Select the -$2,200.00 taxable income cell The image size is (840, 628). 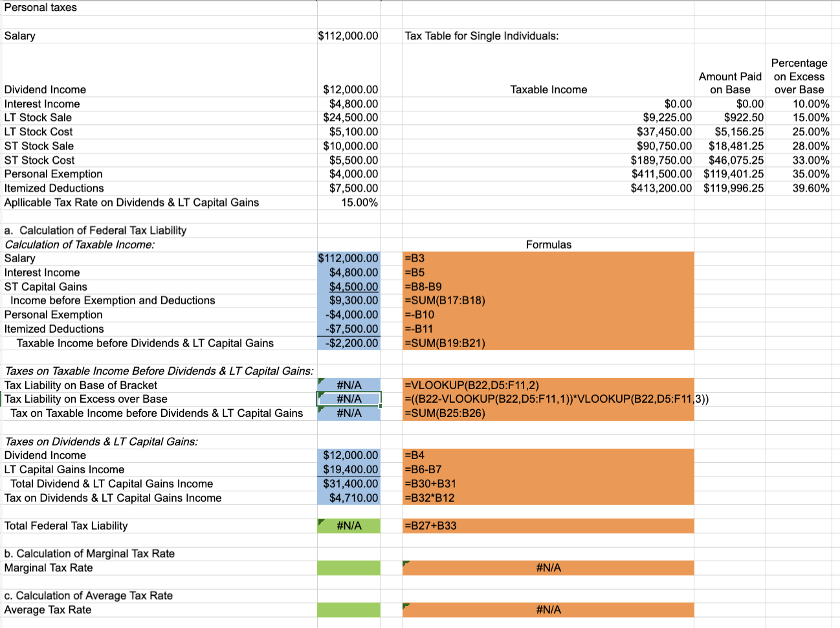(348, 342)
